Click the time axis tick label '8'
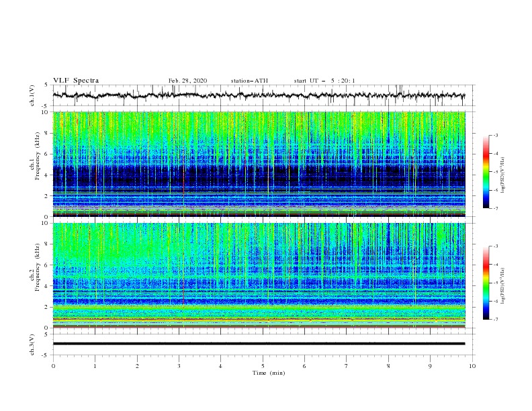This screenshot has height=411, width=532. [388, 366]
